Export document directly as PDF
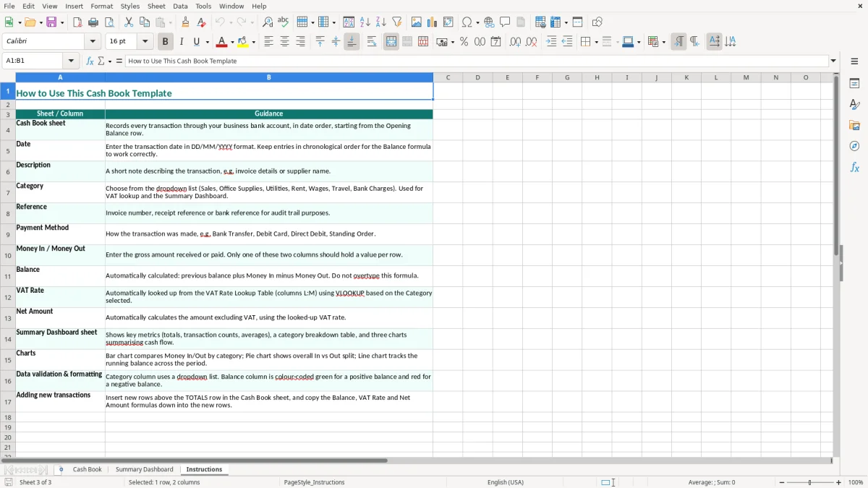This screenshot has height=488, width=868. [x=77, y=22]
